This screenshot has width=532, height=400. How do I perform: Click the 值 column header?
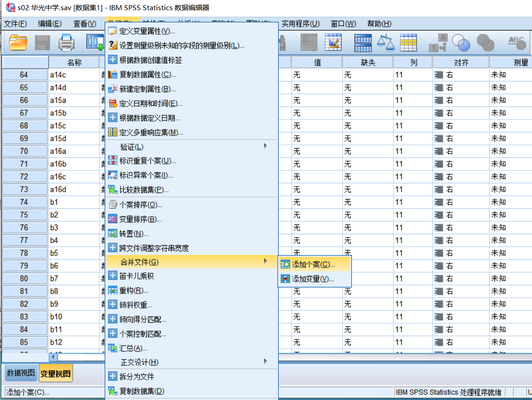tap(317, 62)
